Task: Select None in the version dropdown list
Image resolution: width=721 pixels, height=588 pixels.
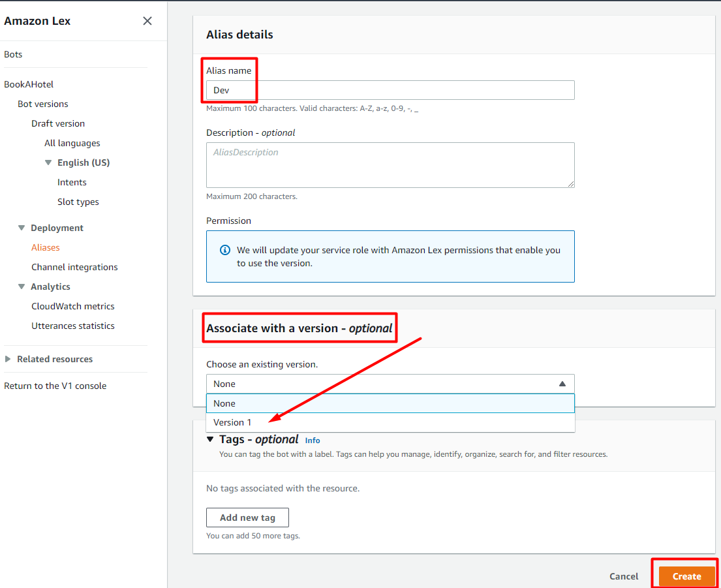Action: pos(224,403)
